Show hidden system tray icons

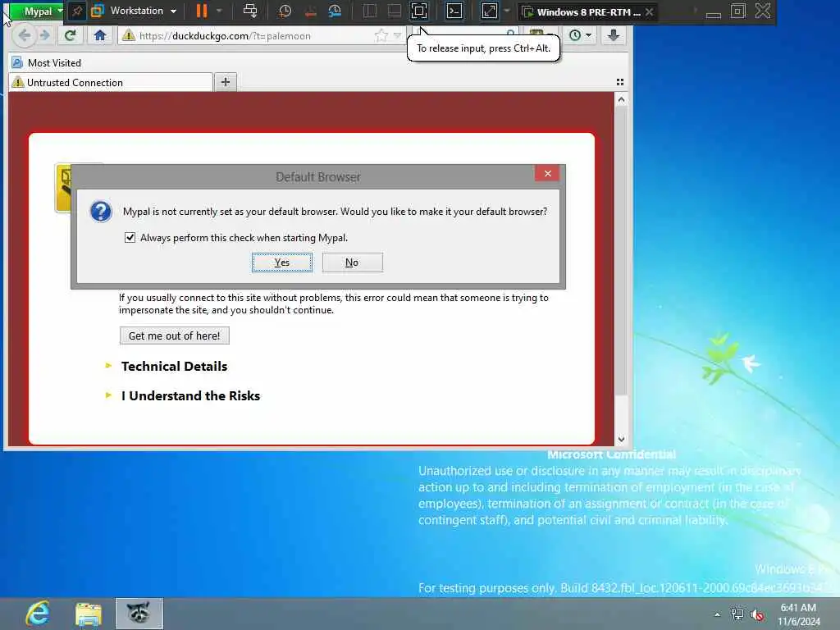pos(717,614)
